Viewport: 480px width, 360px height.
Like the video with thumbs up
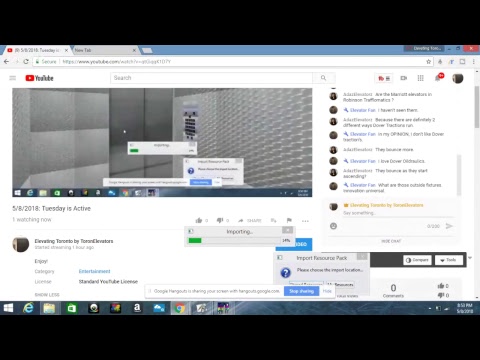tap(199, 220)
